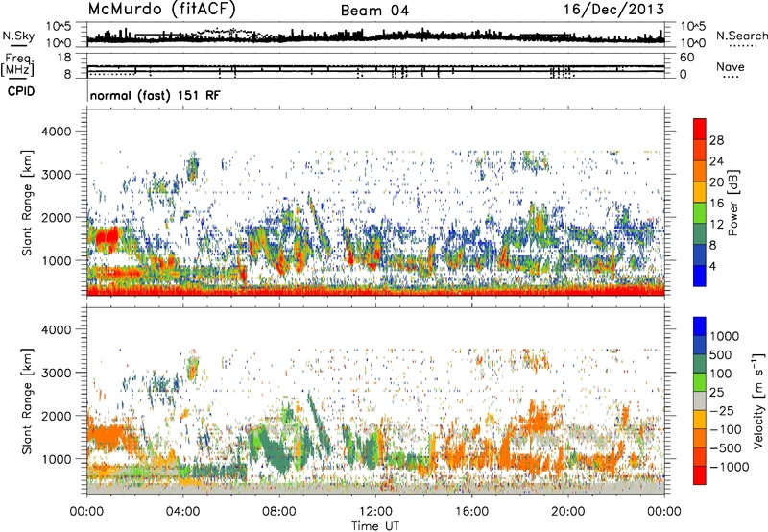Select the 'N.Search' legend label
The height and width of the screenshot is (532, 768).
coord(741,36)
